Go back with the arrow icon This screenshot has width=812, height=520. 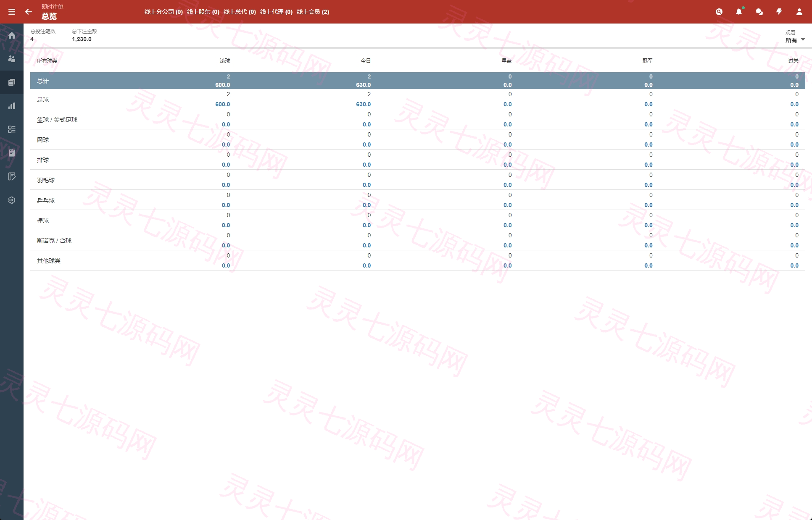[x=28, y=12]
